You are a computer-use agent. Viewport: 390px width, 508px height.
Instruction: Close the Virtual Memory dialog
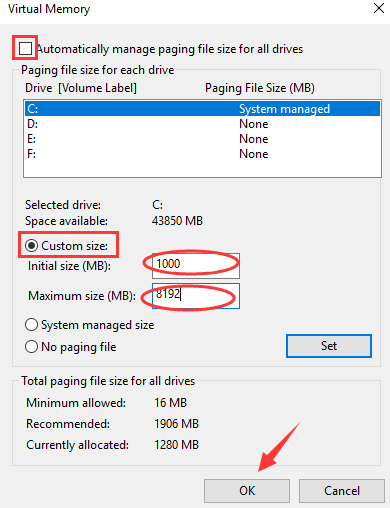379,8
